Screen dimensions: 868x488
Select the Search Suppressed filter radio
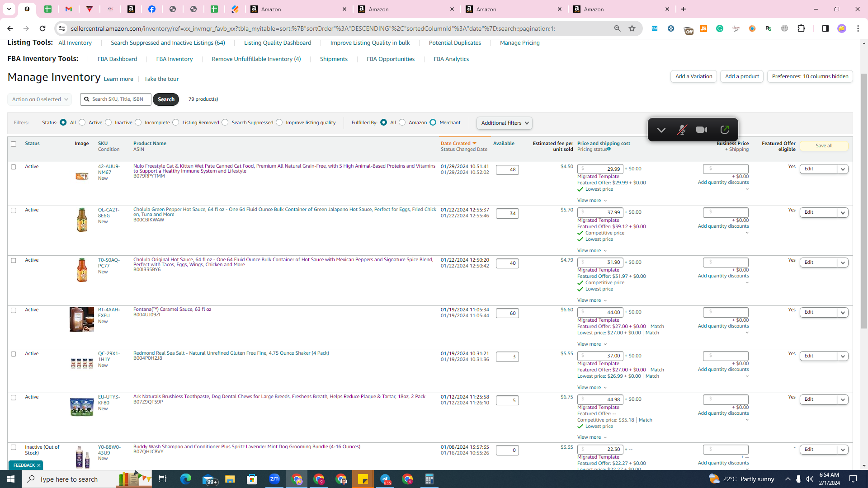click(x=225, y=122)
